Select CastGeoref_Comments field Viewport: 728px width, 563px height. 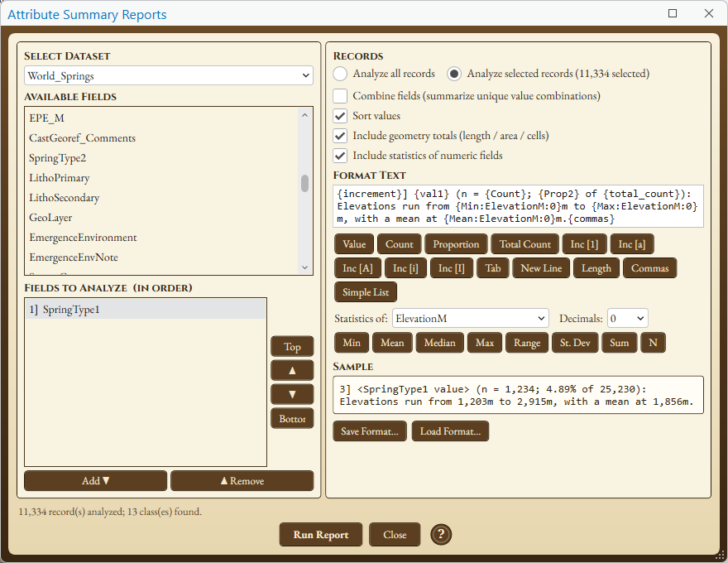(161, 138)
